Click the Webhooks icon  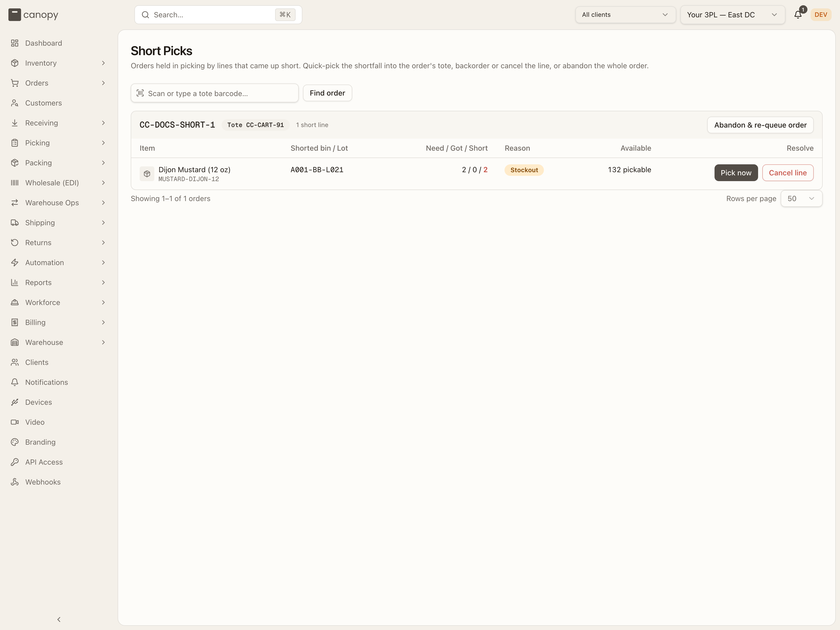tap(15, 482)
